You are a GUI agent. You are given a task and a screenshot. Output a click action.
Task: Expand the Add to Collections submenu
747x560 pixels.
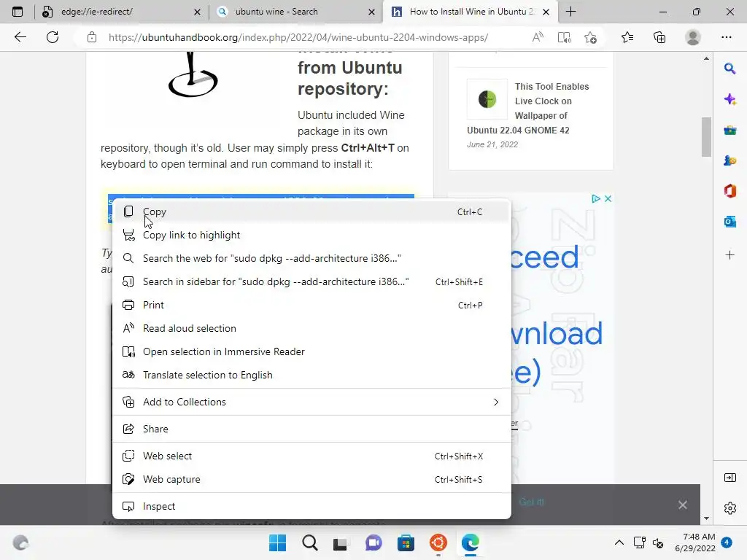311,402
